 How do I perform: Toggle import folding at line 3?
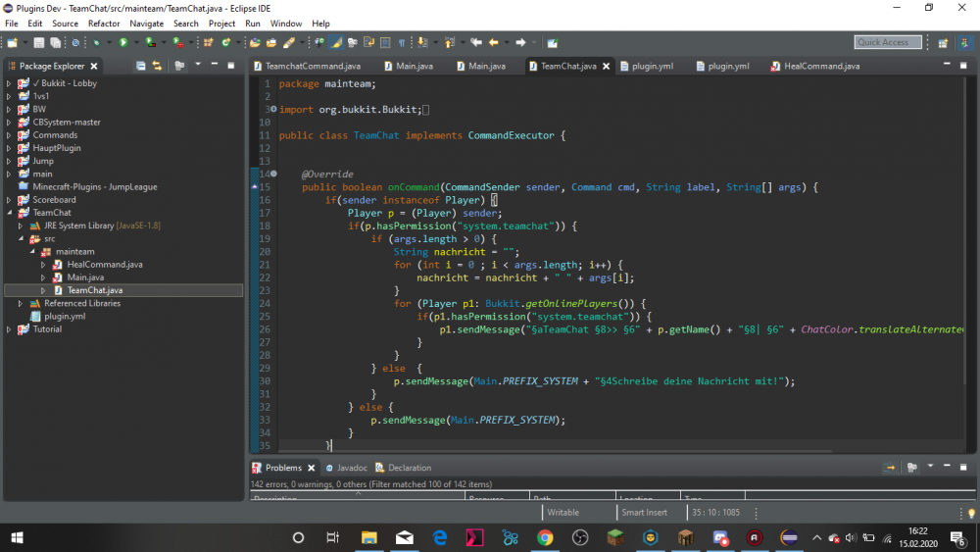[273, 109]
